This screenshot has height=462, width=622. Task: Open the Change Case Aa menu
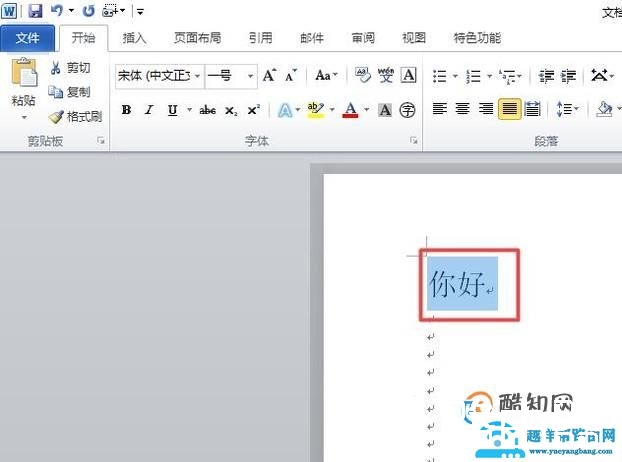[326, 75]
